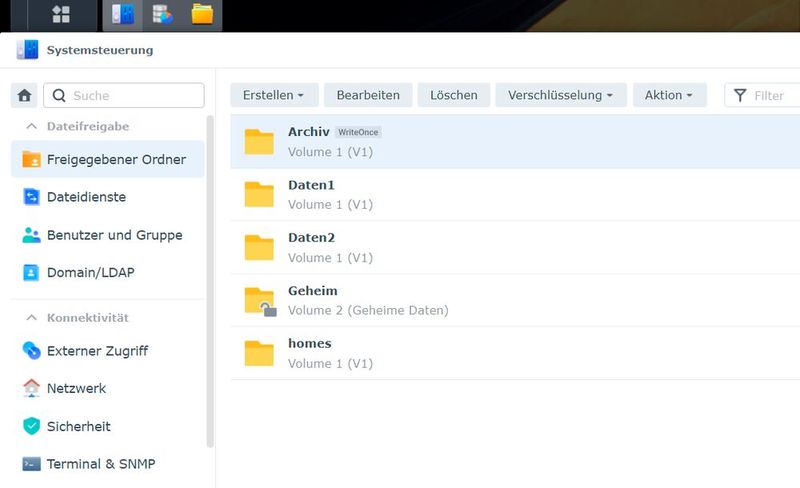Click the search magnifier icon
Viewport: 800px width, 488px height.
[x=59, y=95]
